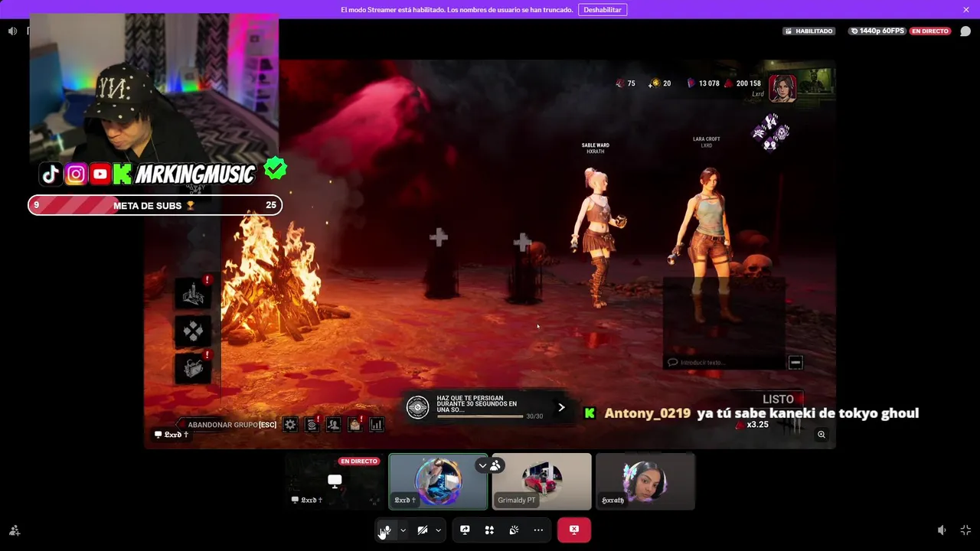Click the share screen icon in the call bar
Viewport: 980px width, 551px height.
pyautogui.click(x=465, y=530)
